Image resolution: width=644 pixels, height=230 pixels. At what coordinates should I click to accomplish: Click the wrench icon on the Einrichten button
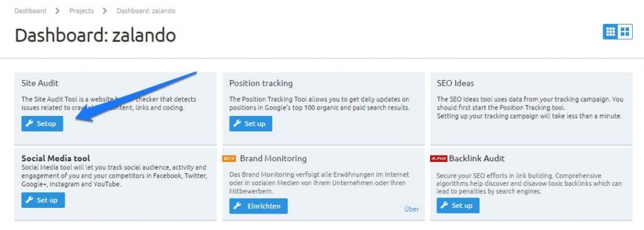[237, 206]
